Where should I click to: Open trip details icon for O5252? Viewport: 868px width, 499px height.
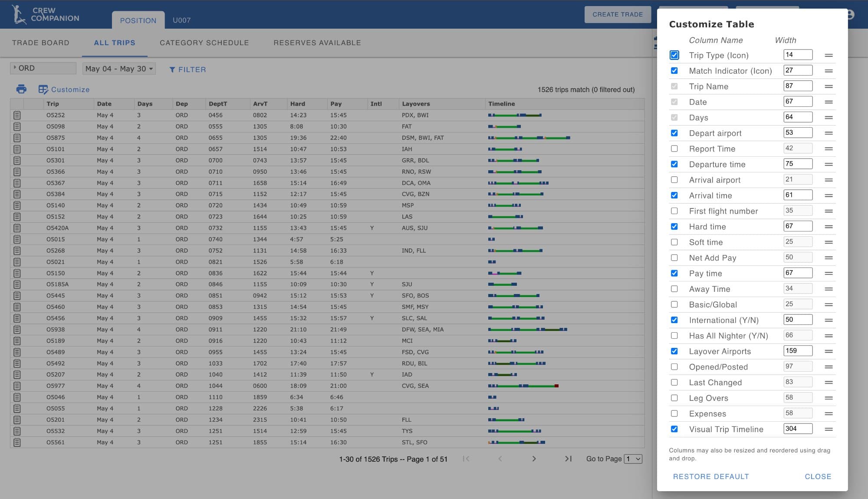(17, 115)
